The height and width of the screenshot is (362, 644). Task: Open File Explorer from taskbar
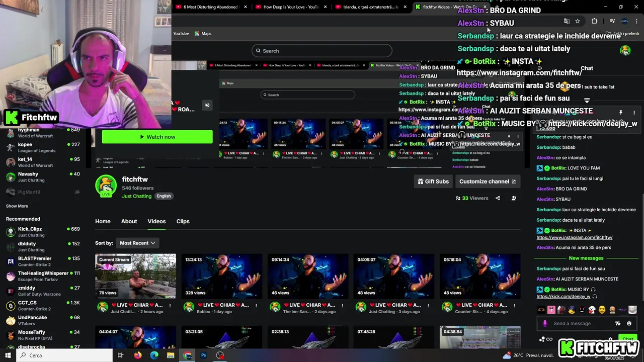tap(171, 355)
